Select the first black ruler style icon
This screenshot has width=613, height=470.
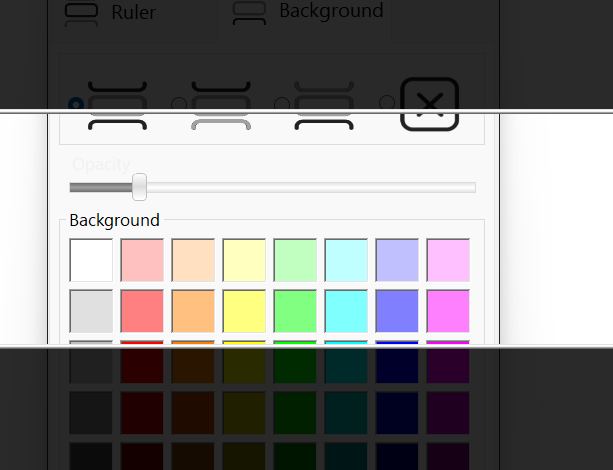[117, 104]
